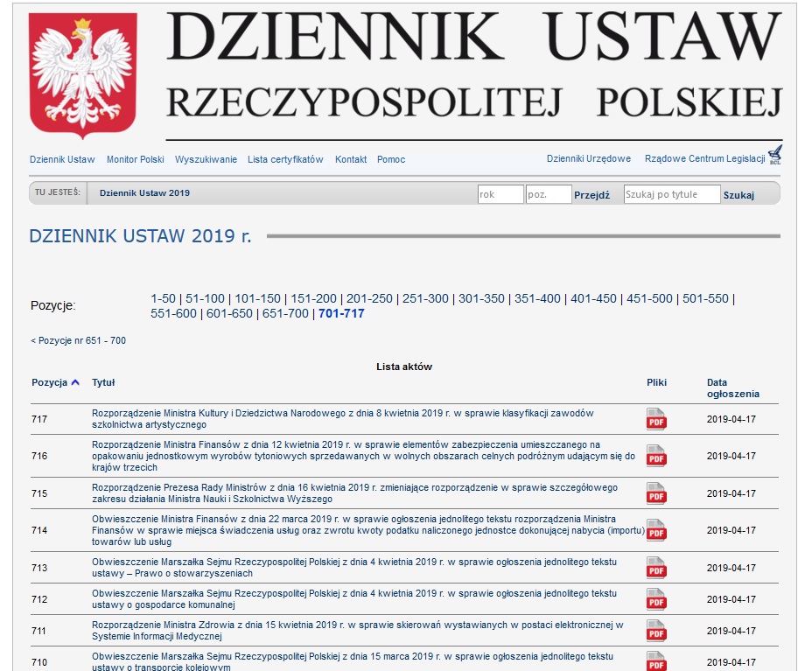Open Kontakt page
The height and width of the screenshot is (671, 812).
pyautogui.click(x=351, y=159)
